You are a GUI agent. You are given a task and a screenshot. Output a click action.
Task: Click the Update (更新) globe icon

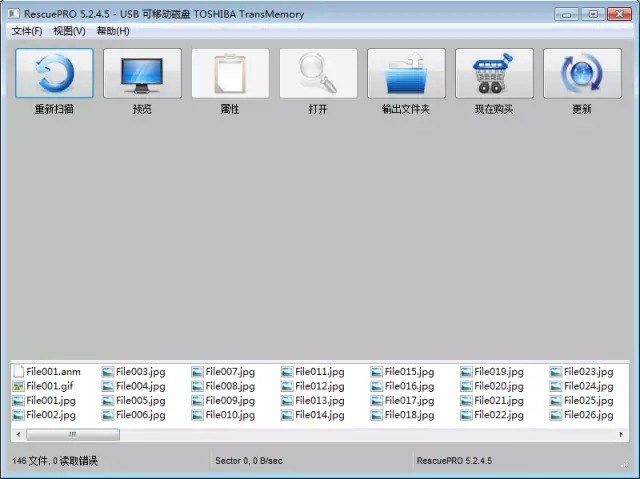(582, 74)
